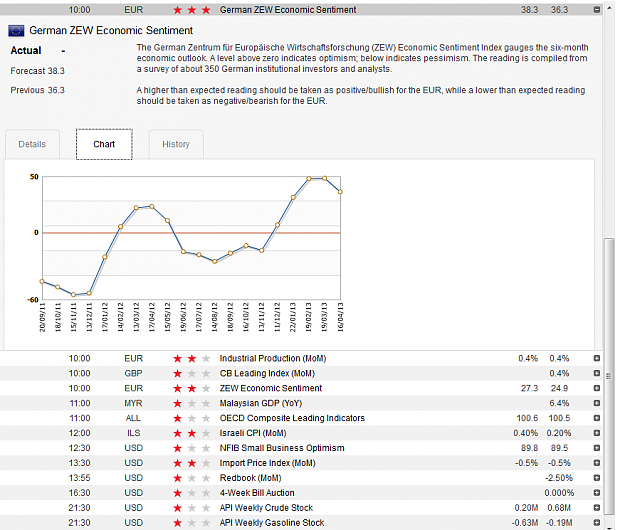Click the importance stars for Industrial Production
The image size is (625, 530).
(x=192, y=359)
